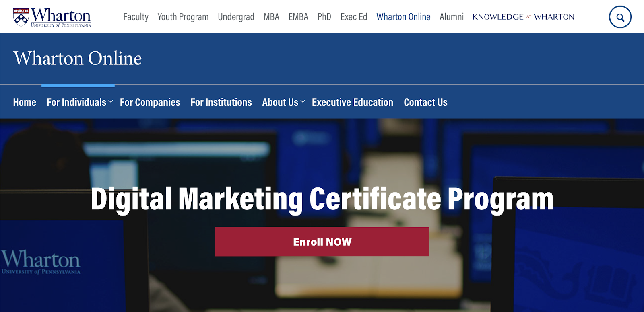Visit the Alumni page
This screenshot has height=312, width=644.
pos(452,17)
